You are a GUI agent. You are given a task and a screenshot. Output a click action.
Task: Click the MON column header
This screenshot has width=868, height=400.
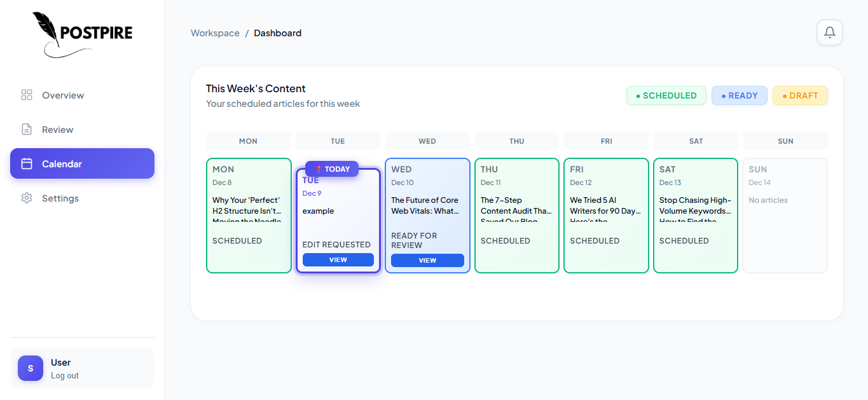click(248, 141)
